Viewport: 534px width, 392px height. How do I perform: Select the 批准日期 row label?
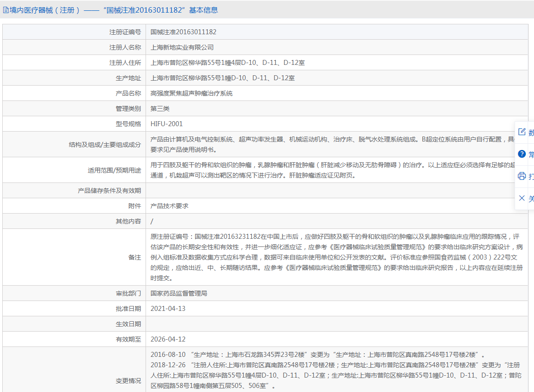tap(128, 309)
